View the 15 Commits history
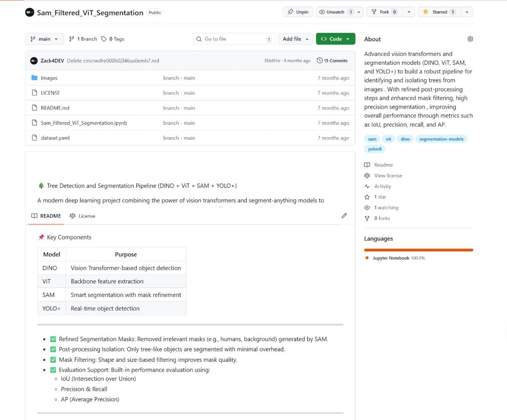Viewport: 507px width, 420px height. 332,60
